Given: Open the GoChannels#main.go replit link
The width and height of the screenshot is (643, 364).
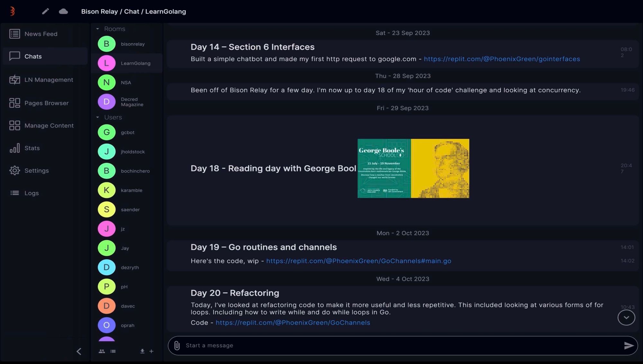Looking at the screenshot, I should coord(358,261).
